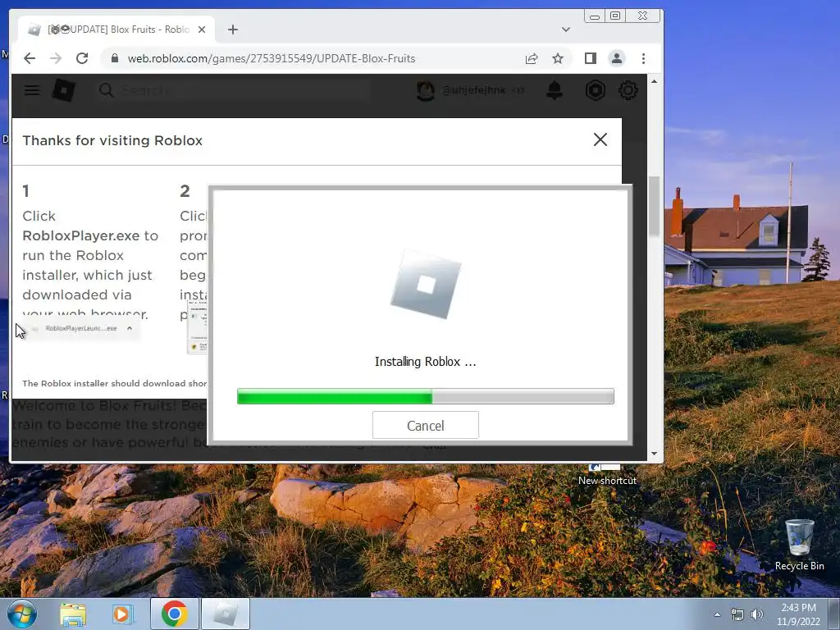Share this page icon in address bar
This screenshot has width=840, height=630.
pyautogui.click(x=532, y=58)
